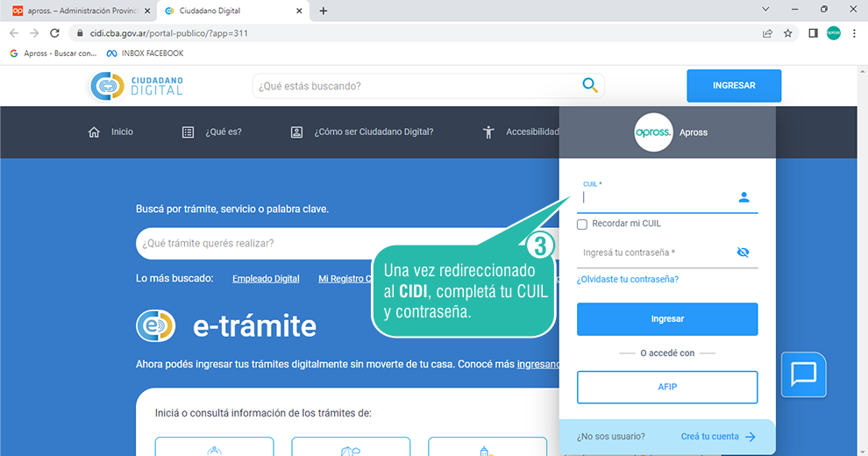The image size is (868, 456).
Task: Toggle the browser side panel icon
Action: click(813, 33)
